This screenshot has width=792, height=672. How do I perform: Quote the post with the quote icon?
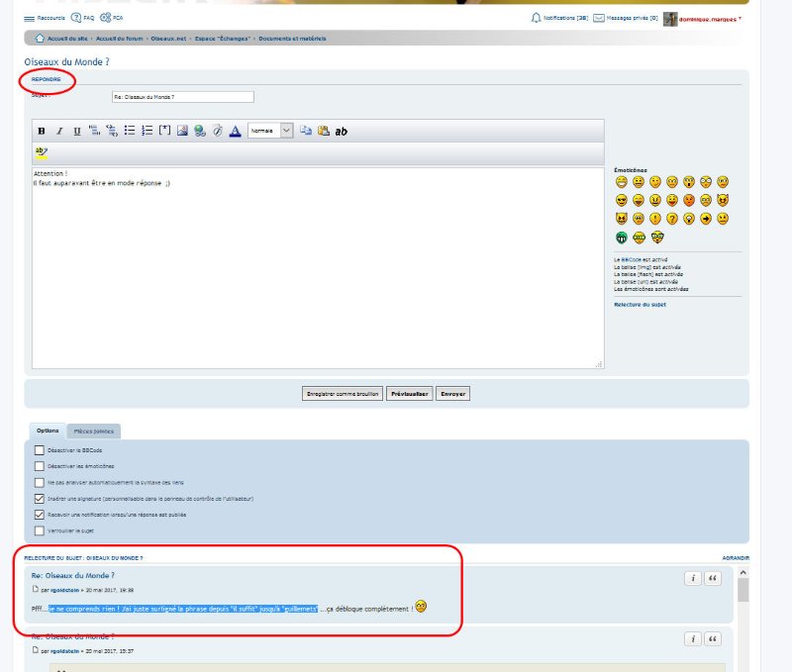[x=712, y=579]
